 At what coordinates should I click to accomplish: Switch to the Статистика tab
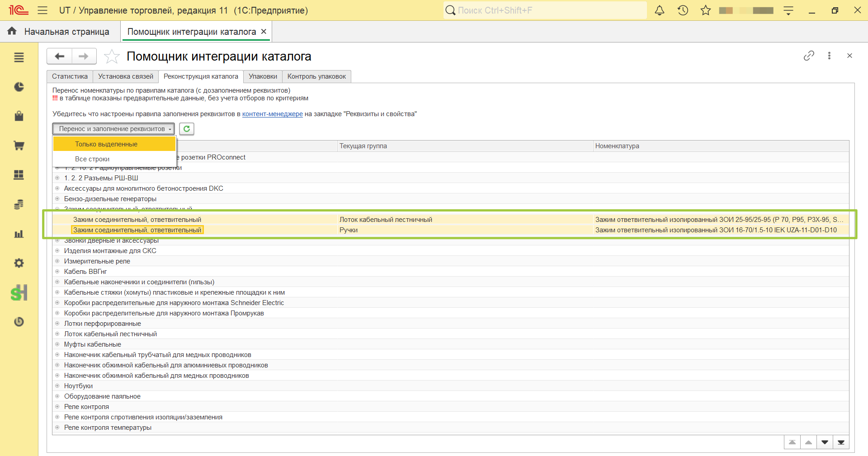click(70, 76)
